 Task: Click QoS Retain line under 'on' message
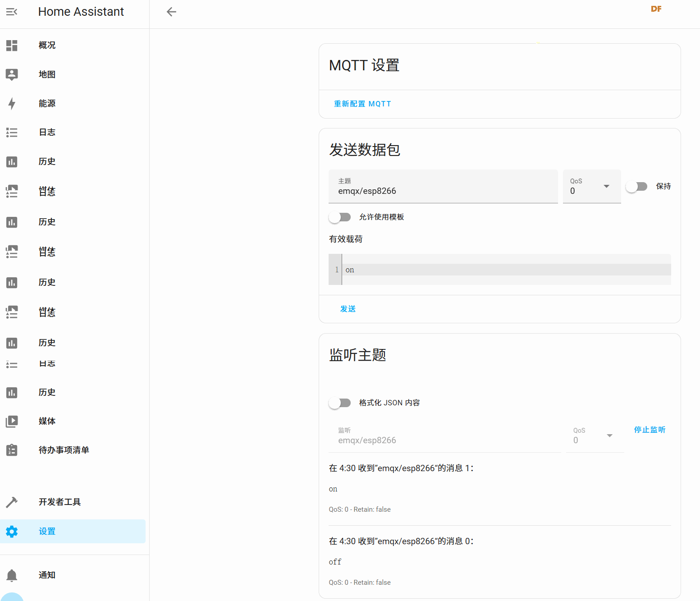[360, 509]
